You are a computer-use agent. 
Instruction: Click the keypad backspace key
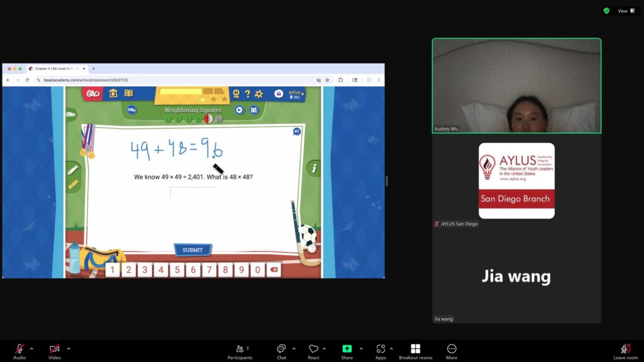(x=274, y=270)
